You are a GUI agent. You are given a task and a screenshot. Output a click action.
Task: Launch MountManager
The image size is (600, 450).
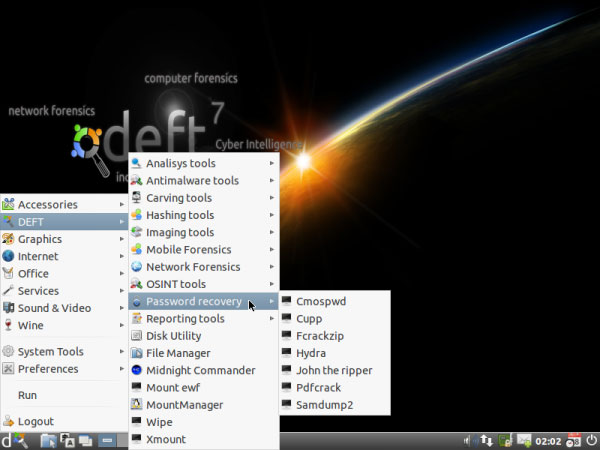(x=204, y=404)
